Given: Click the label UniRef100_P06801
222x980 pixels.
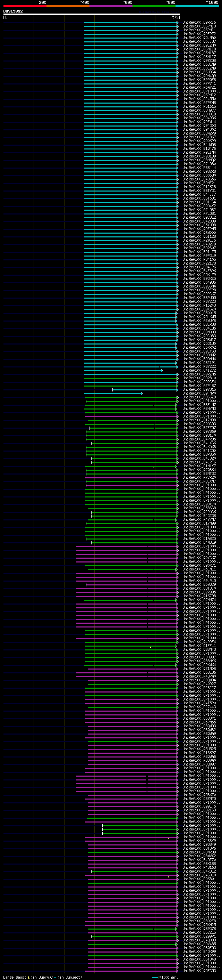Looking at the screenshot, I should point(199,879).
